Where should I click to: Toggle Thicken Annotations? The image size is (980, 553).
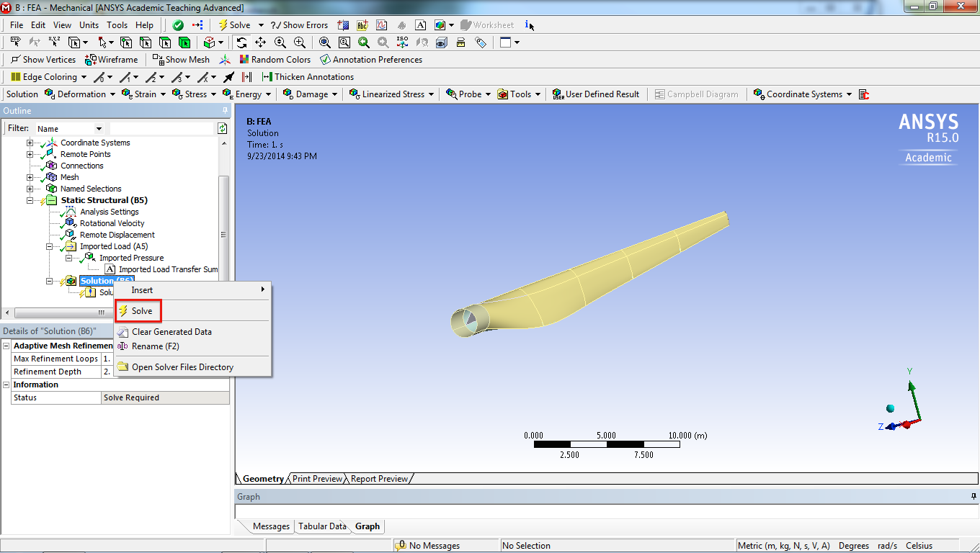click(x=308, y=77)
